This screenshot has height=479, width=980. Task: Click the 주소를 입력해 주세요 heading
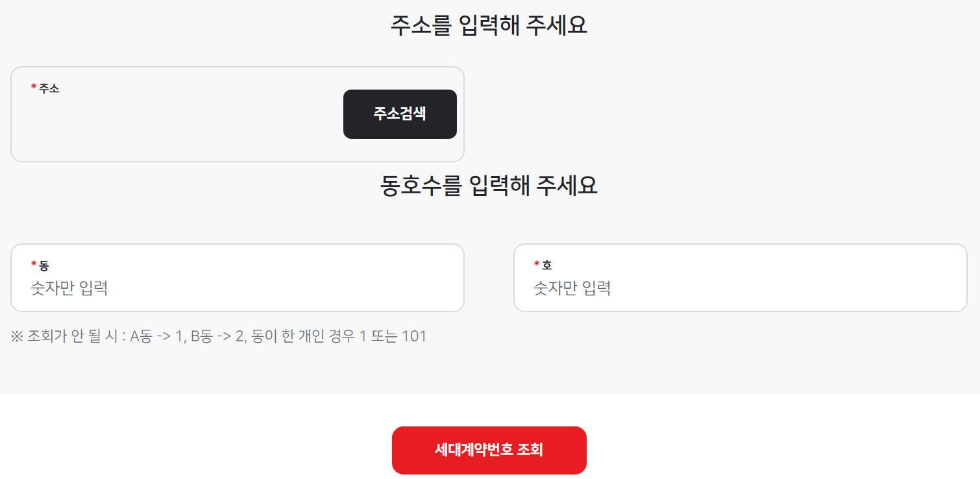(x=490, y=25)
